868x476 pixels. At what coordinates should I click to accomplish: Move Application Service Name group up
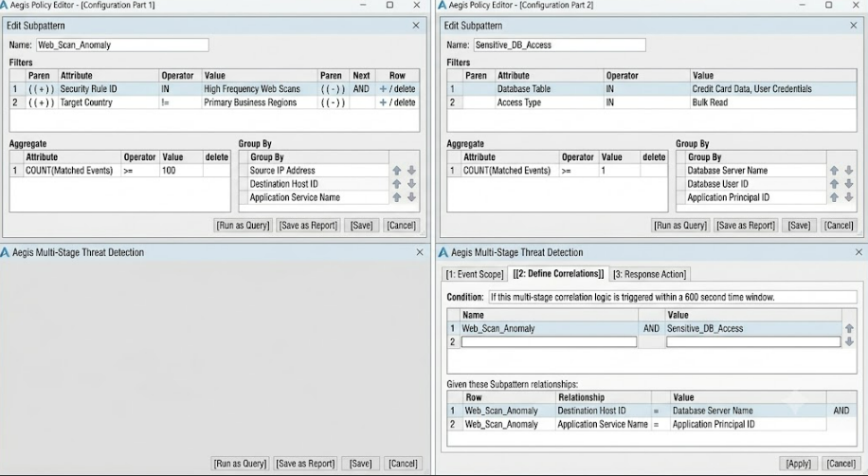(397, 197)
